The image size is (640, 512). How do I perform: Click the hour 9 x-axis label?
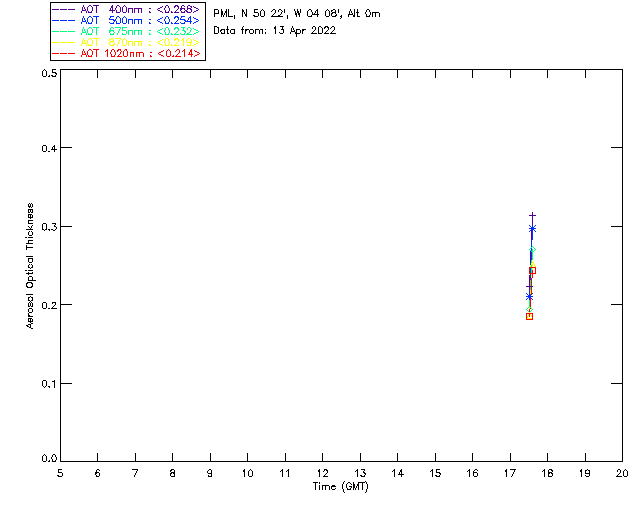(x=210, y=473)
